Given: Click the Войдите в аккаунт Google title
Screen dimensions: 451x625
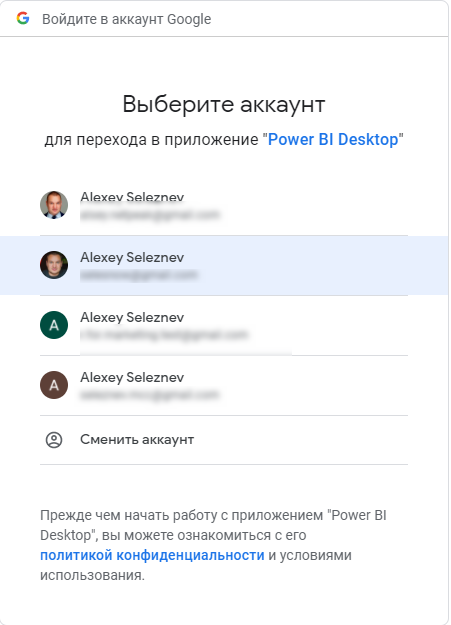Looking at the screenshot, I should tap(126, 19).
